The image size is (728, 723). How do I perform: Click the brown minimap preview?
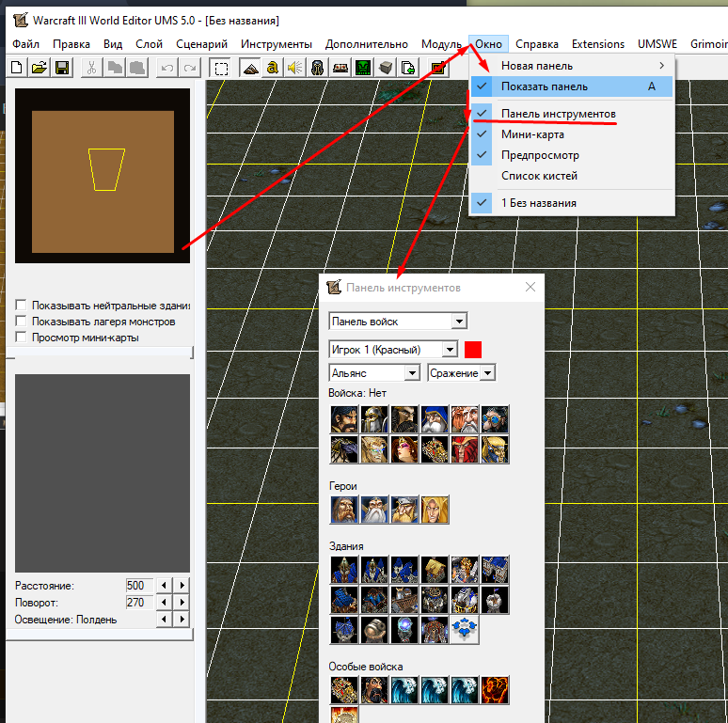pos(103,181)
